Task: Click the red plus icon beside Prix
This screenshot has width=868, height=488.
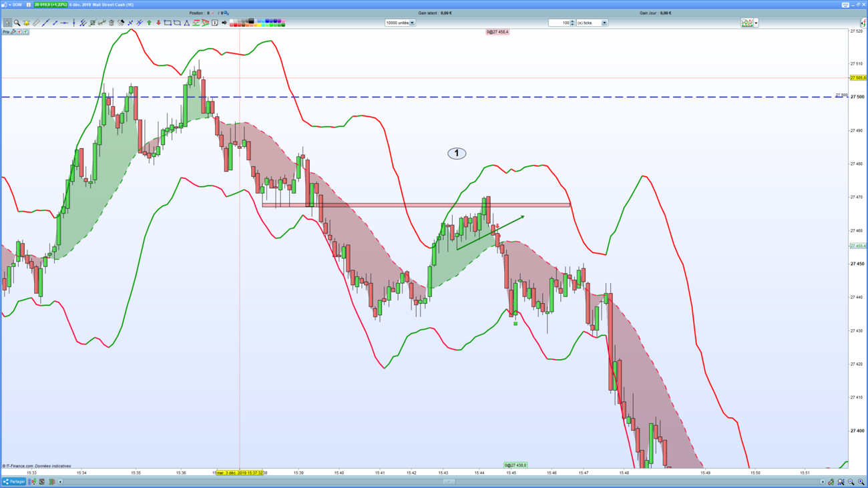Action: (x=19, y=32)
